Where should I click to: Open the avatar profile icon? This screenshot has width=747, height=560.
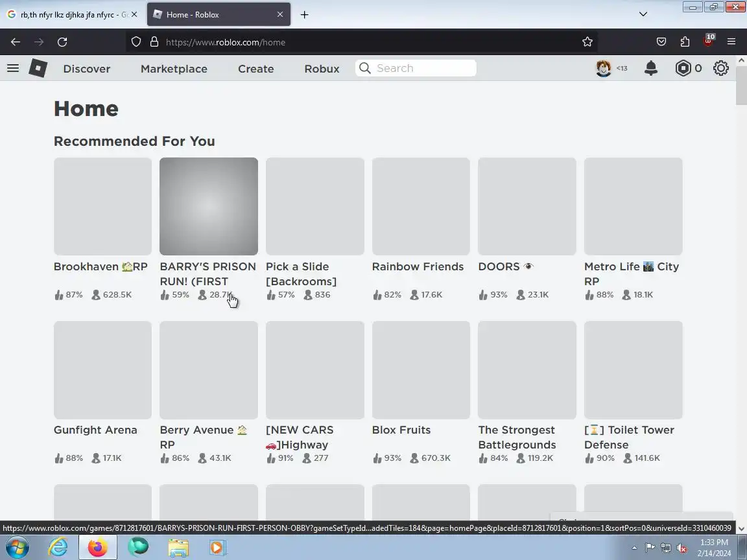604,68
